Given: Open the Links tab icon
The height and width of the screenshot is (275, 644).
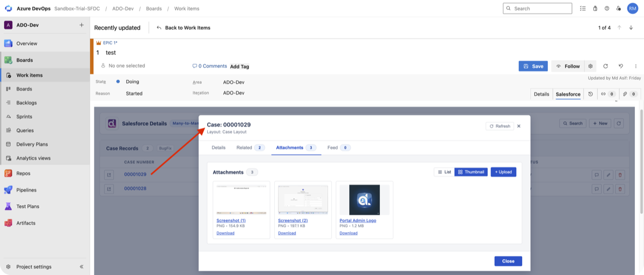Looking at the screenshot, I should 608,94.
